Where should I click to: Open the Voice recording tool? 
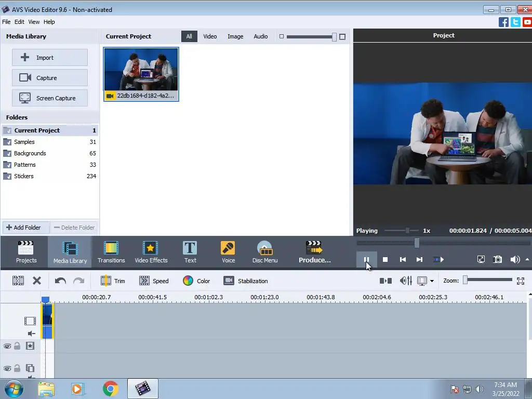point(228,252)
